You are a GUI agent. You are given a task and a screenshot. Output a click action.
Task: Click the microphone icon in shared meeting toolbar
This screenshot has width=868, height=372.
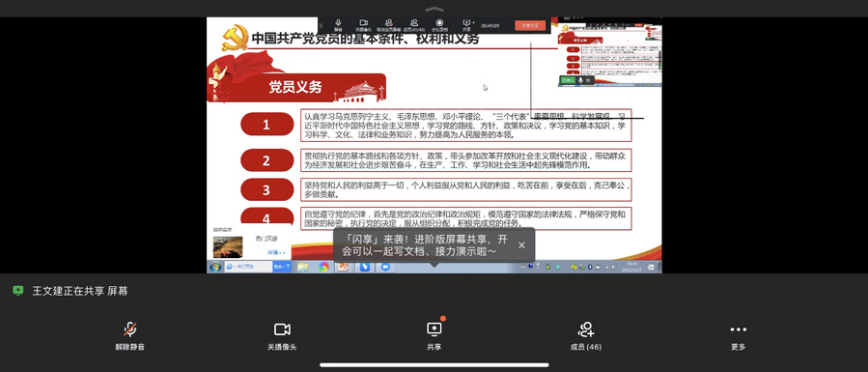tap(338, 25)
